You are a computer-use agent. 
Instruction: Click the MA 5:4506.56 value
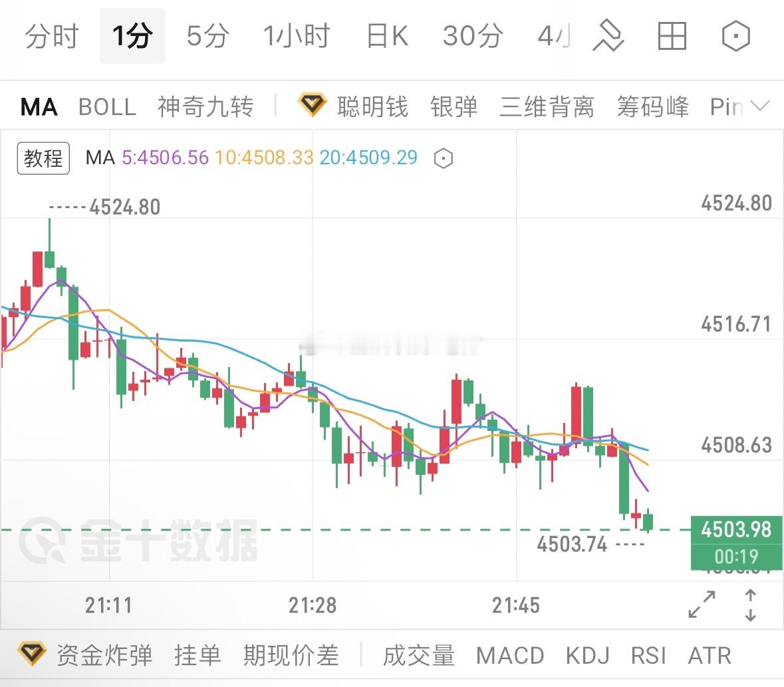coord(165,158)
